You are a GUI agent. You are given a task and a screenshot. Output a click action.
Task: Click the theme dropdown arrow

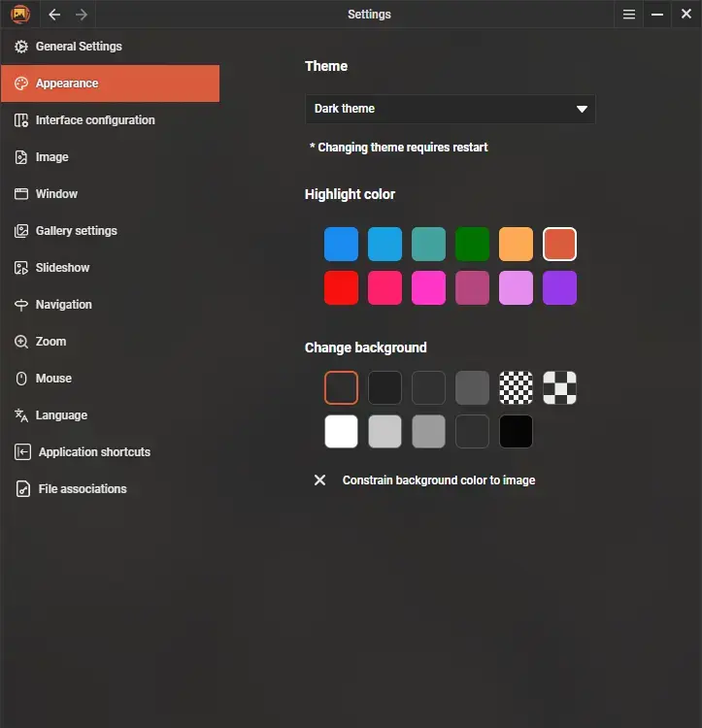pyautogui.click(x=582, y=109)
